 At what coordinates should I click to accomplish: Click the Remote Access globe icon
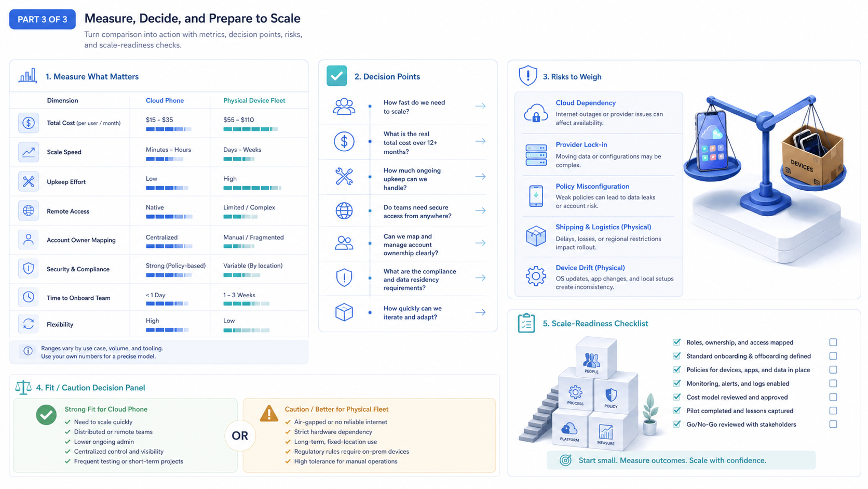(29, 210)
